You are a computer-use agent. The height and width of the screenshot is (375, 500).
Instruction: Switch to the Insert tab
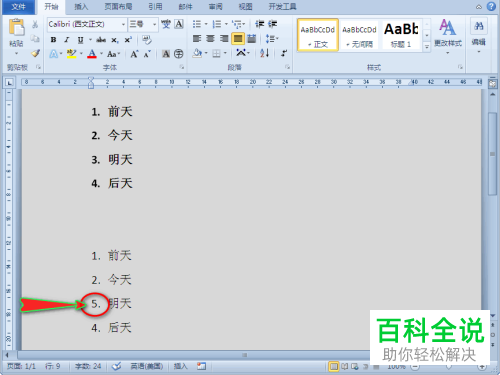click(81, 7)
